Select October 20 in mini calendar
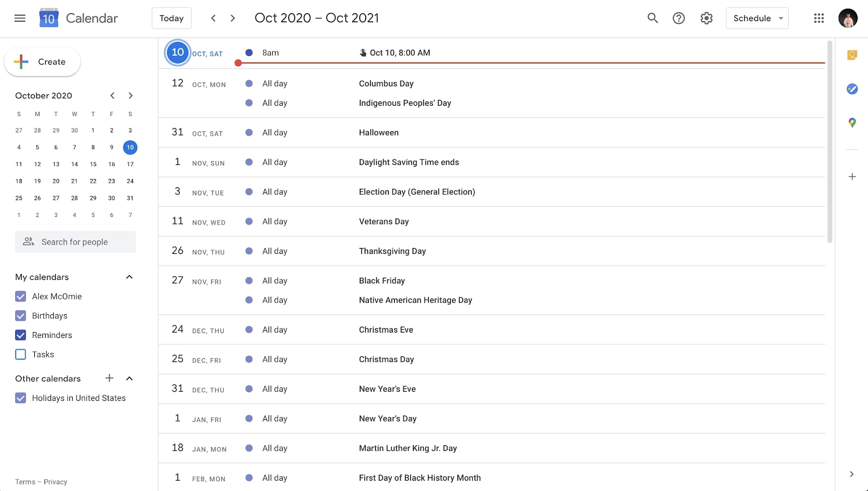Viewport: 868px width, 491px height. pos(56,181)
